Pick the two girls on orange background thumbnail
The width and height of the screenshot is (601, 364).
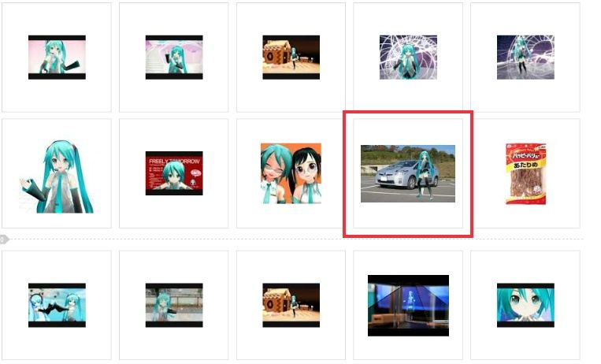click(x=291, y=173)
